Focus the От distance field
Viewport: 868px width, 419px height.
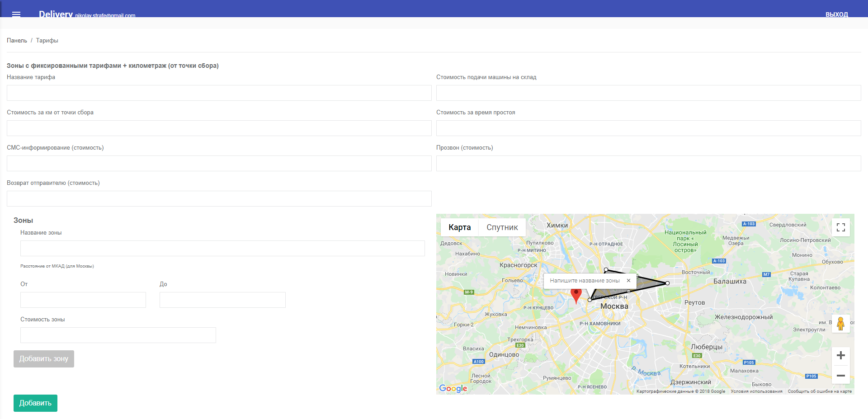(x=83, y=300)
